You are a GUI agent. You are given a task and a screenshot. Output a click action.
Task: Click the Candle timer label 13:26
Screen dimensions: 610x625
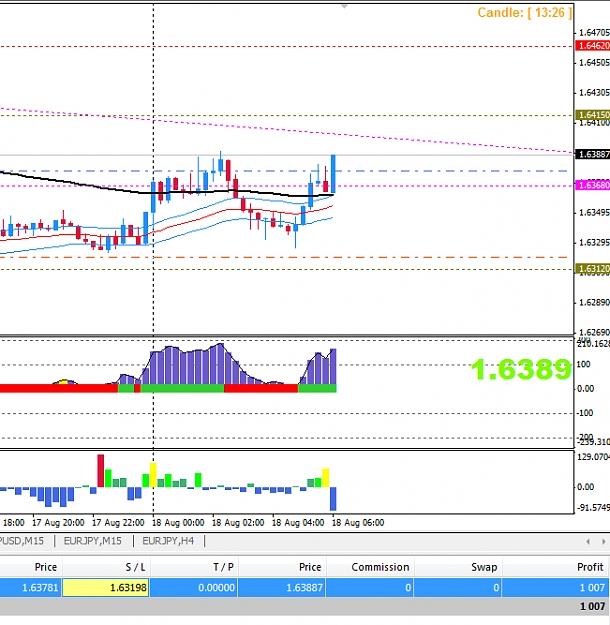tap(525, 13)
